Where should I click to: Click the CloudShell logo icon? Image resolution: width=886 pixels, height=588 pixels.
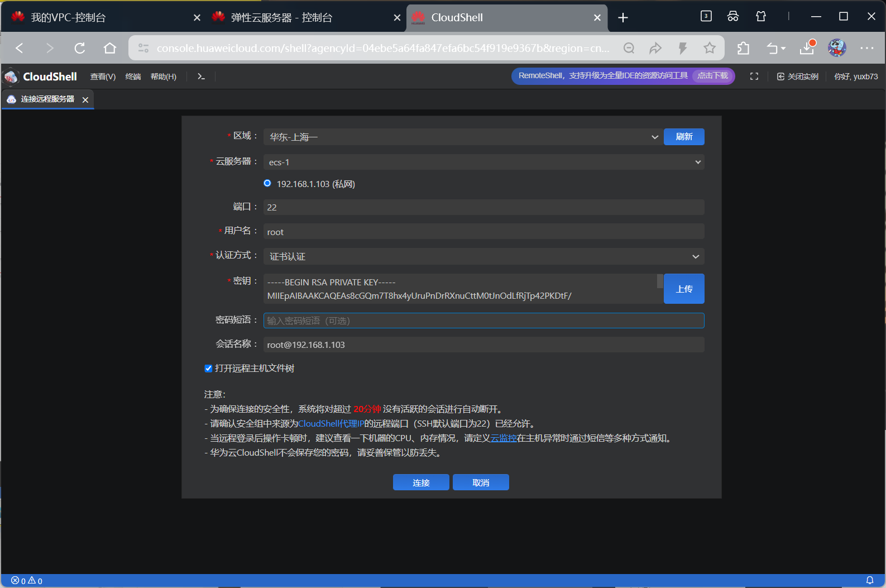pyautogui.click(x=11, y=77)
